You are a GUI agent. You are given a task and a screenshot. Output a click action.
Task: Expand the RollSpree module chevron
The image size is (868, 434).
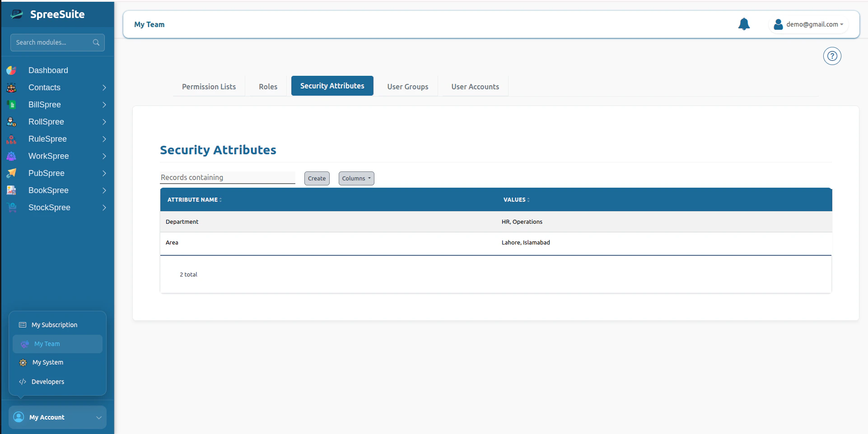[104, 122]
